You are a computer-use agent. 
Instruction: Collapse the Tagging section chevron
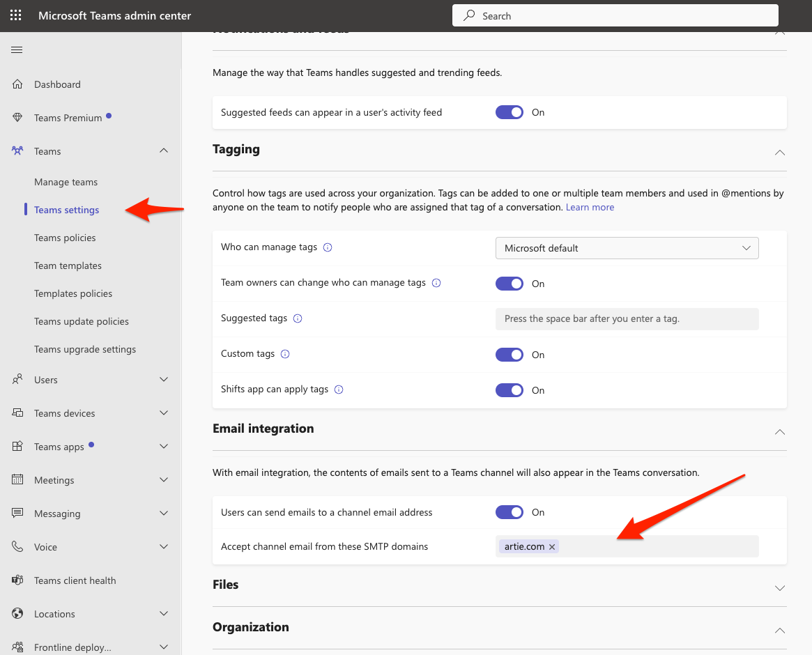pos(779,152)
